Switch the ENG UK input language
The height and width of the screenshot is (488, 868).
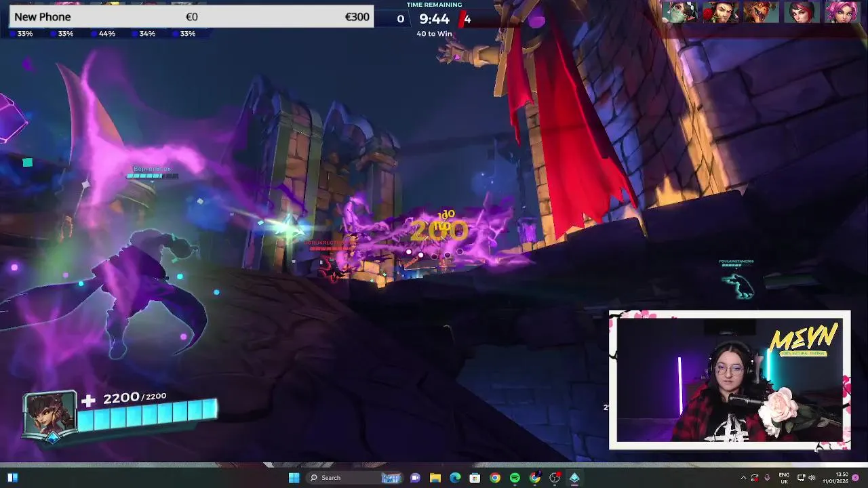click(785, 478)
